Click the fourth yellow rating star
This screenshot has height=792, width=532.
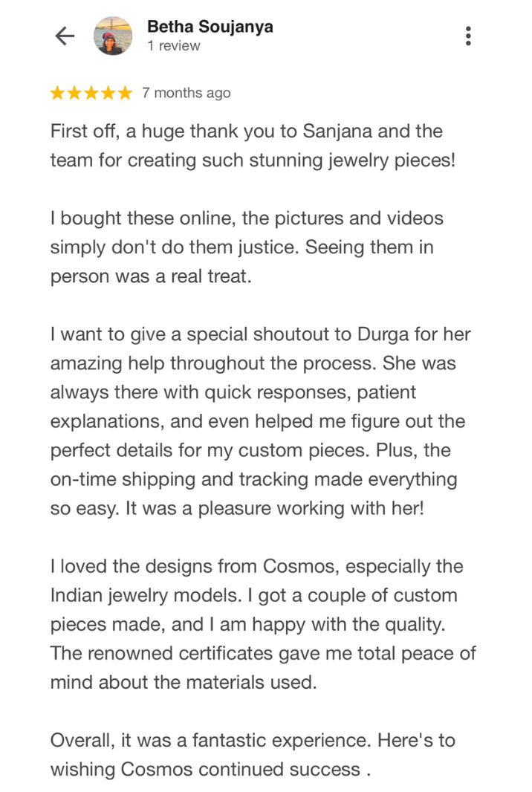point(108,94)
